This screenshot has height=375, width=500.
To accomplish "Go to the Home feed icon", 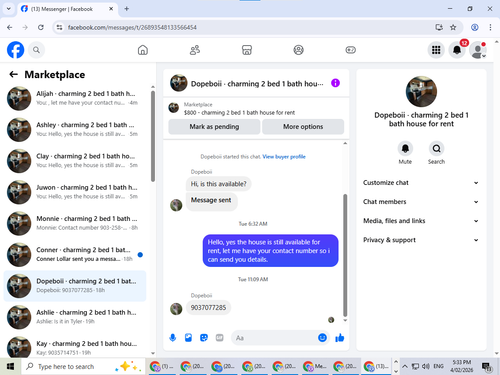I will tap(143, 50).
